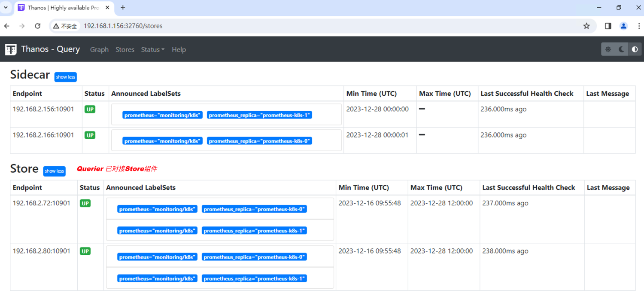Click prometheus-k8s-0 replica label in Sidecar
Image resolution: width=644 pixels, height=296 pixels.
[x=259, y=141]
